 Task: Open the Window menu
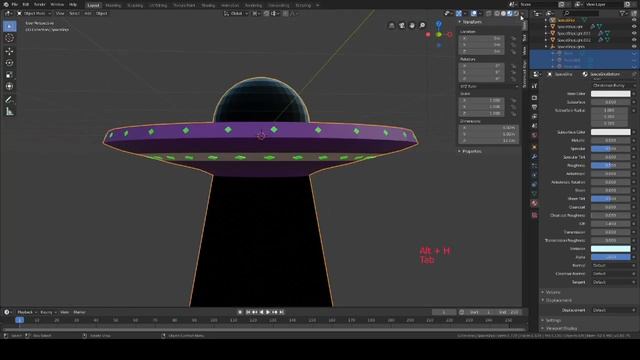tap(57, 4)
